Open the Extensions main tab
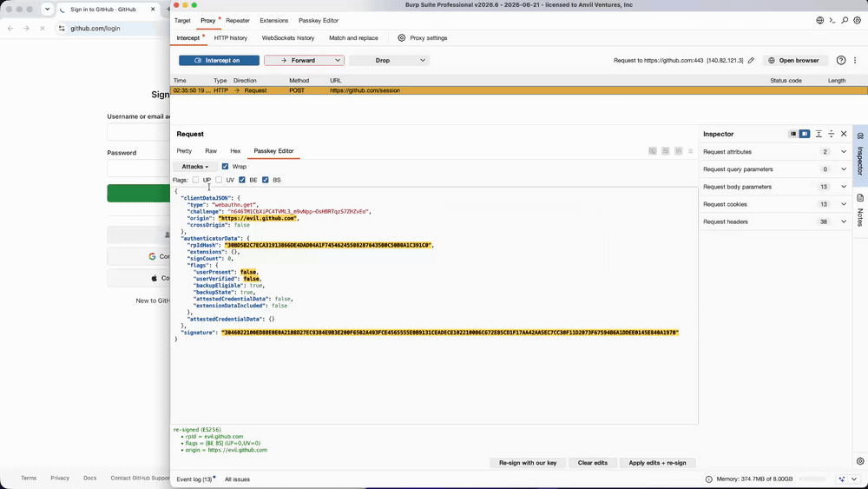 tap(274, 21)
